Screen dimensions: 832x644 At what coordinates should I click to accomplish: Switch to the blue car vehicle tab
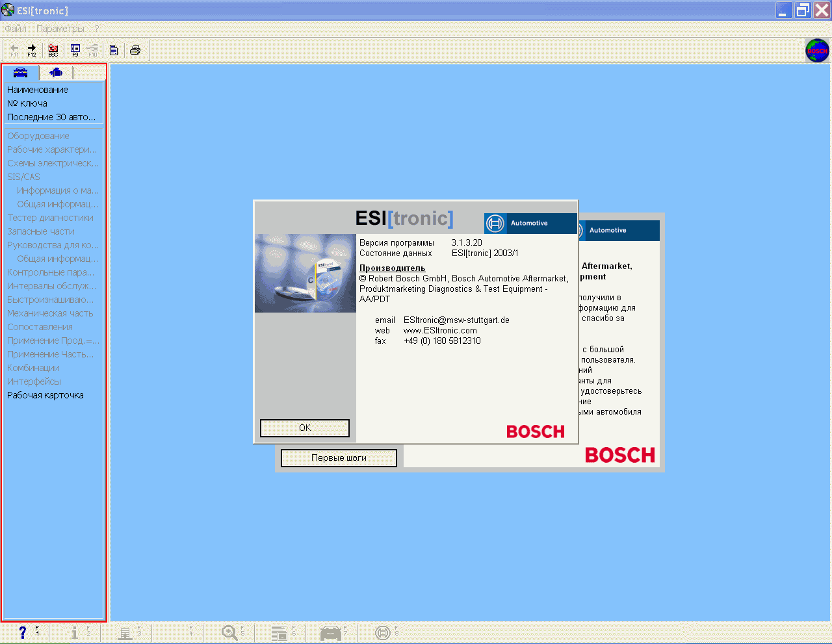pyautogui.click(x=20, y=72)
